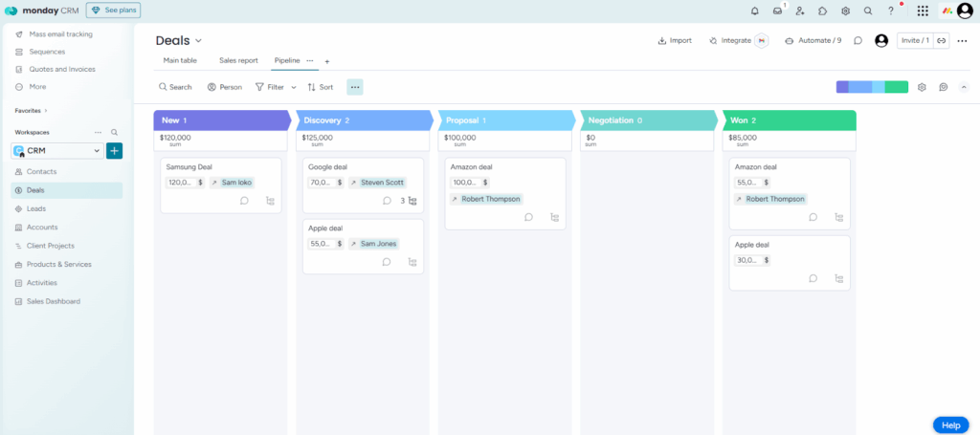Open the notifications bell icon
Screen dimensions: 980x435
pyautogui.click(x=754, y=11)
